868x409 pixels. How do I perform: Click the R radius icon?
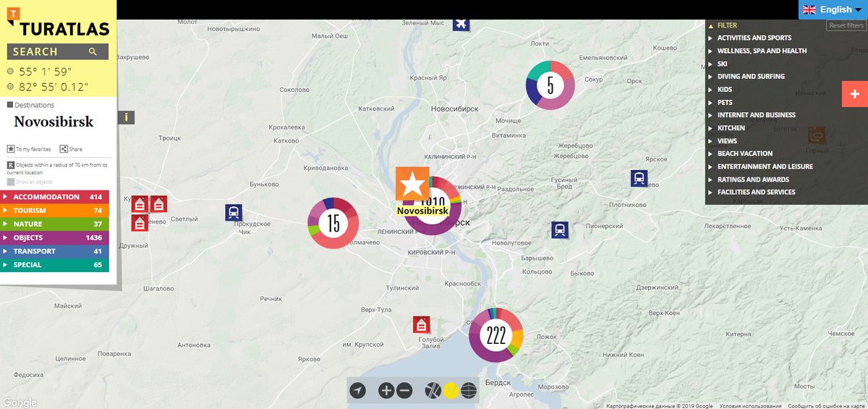click(10, 165)
